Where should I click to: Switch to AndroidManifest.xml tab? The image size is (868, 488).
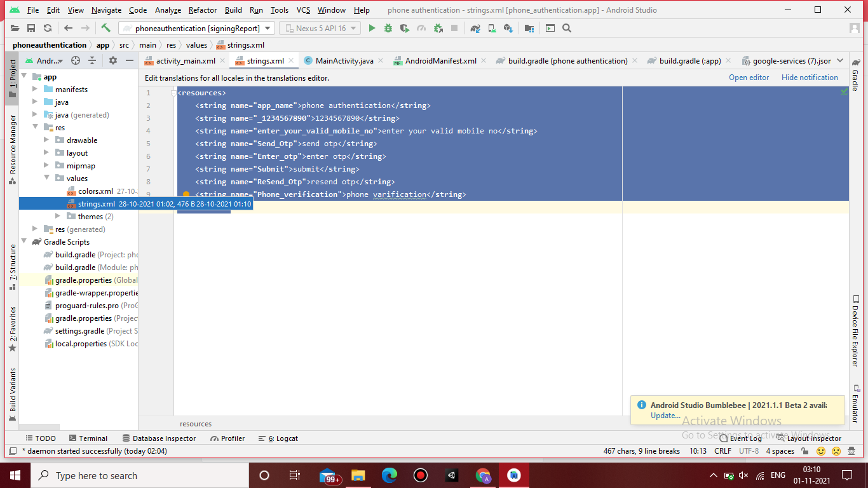tap(440, 61)
